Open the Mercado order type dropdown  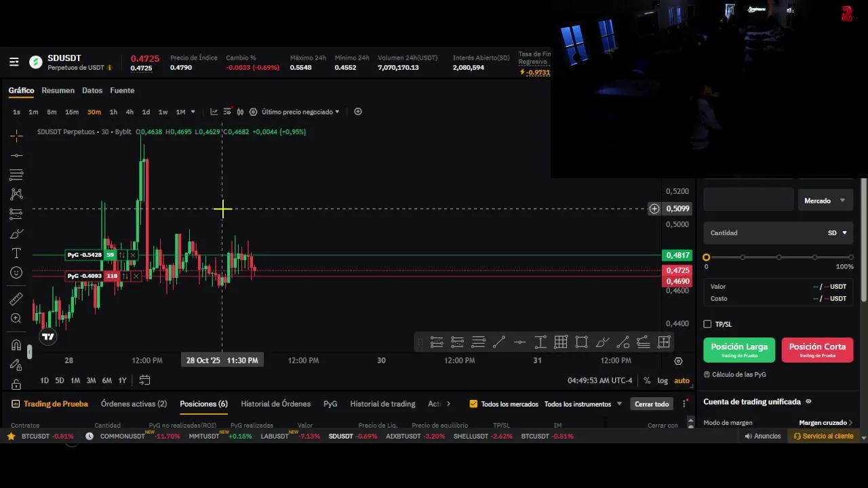(x=825, y=201)
